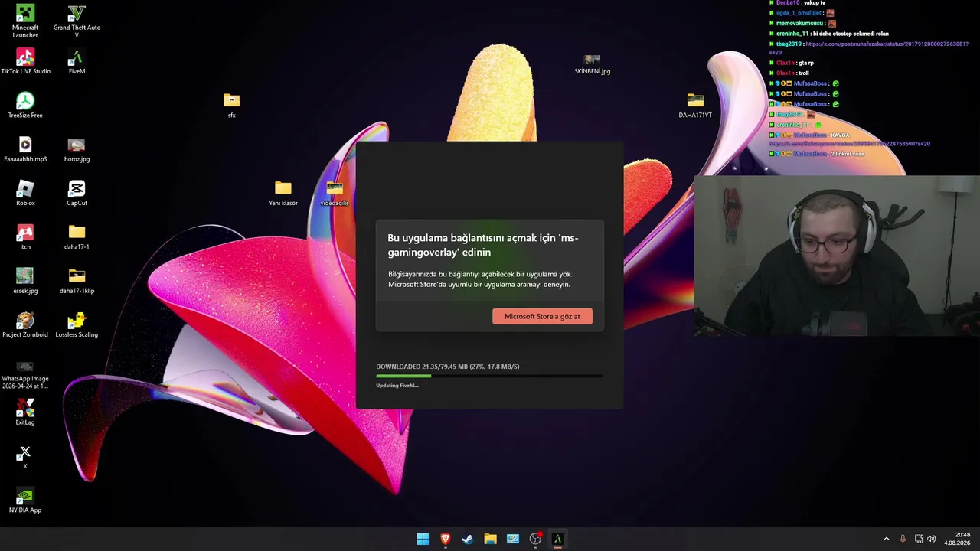Open Steam from the taskbar
980x551 pixels.
click(x=468, y=539)
